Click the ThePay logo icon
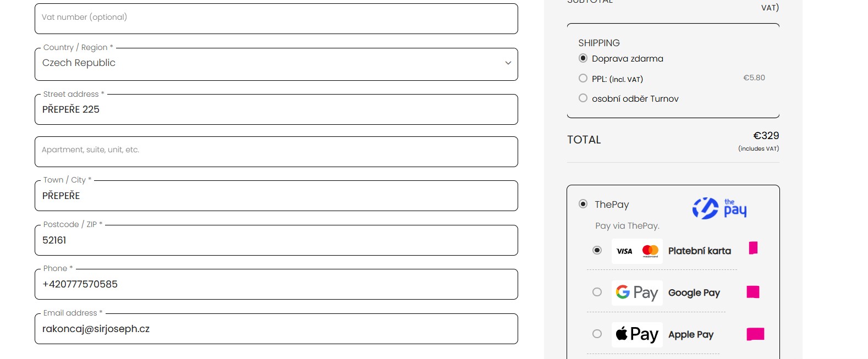This screenshot has width=868, height=359. tap(719, 208)
